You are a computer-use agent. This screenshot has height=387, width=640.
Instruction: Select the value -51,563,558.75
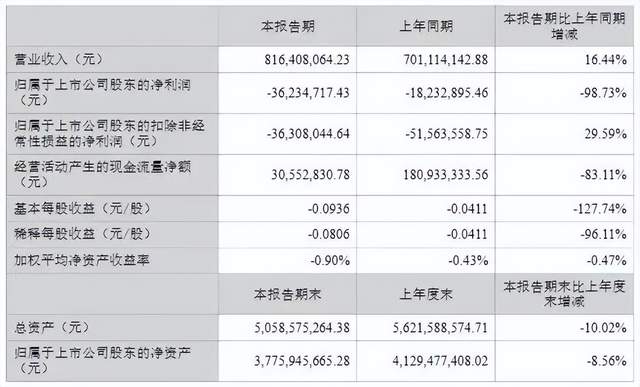pyautogui.click(x=447, y=134)
